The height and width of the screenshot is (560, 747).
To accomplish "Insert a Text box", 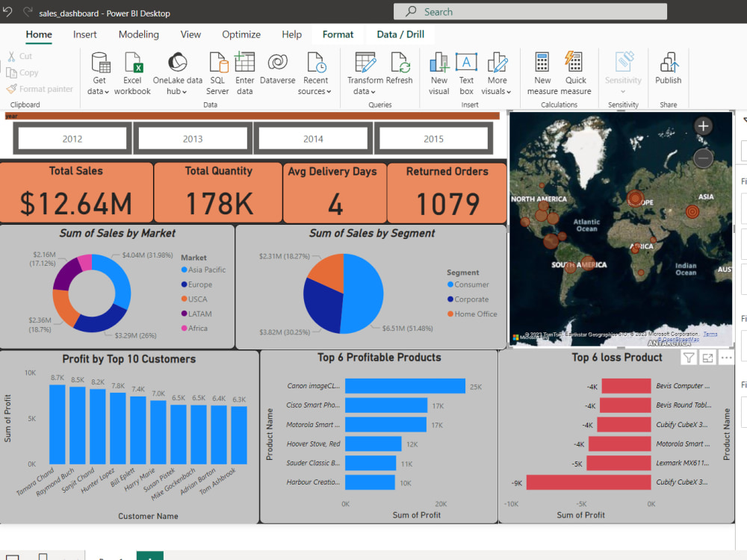I will (x=466, y=71).
